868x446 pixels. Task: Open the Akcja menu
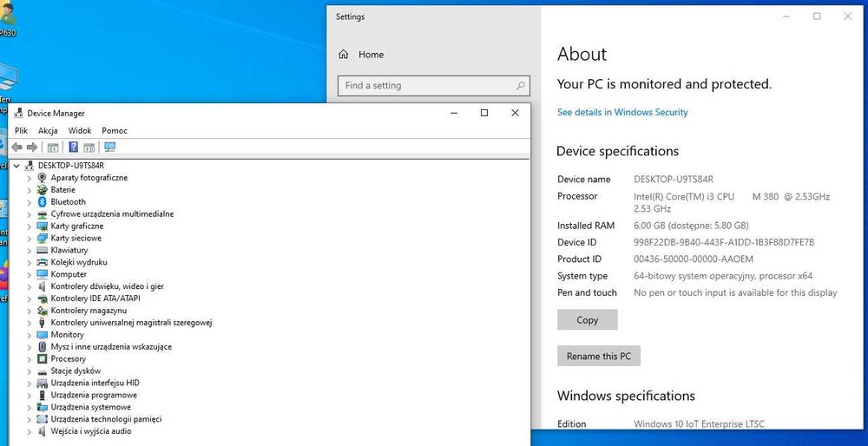[x=48, y=131]
